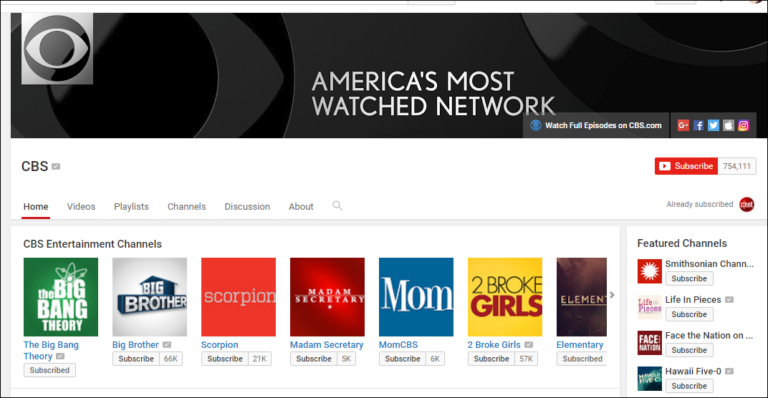This screenshot has height=398, width=768.
Task: Subscribe to Smithsonian Channel
Action: coord(689,279)
